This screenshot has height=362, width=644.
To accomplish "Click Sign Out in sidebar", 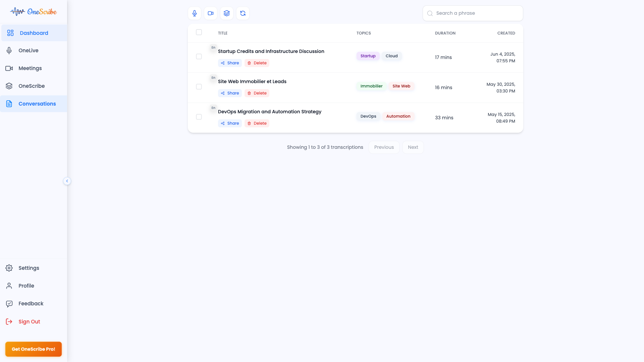I will pyautogui.click(x=29, y=321).
